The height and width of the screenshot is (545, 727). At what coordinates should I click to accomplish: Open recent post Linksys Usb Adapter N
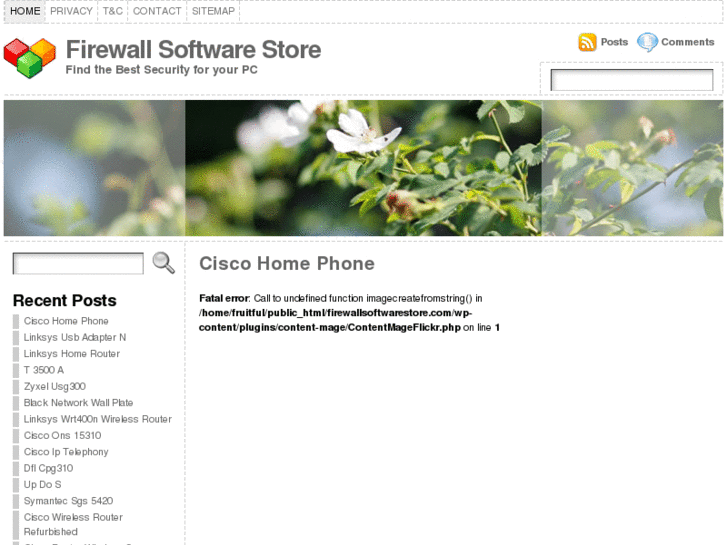coord(75,337)
